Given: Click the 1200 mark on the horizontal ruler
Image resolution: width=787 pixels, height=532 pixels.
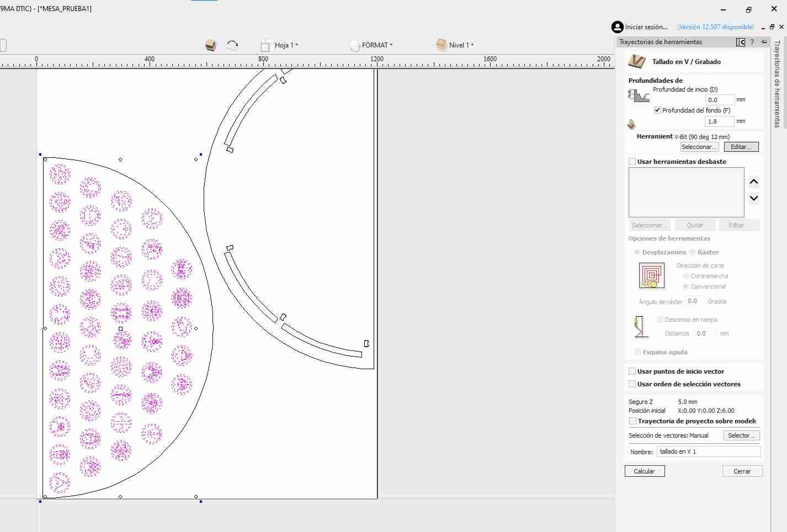Looking at the screenshot, I should (x=377, y=59).
